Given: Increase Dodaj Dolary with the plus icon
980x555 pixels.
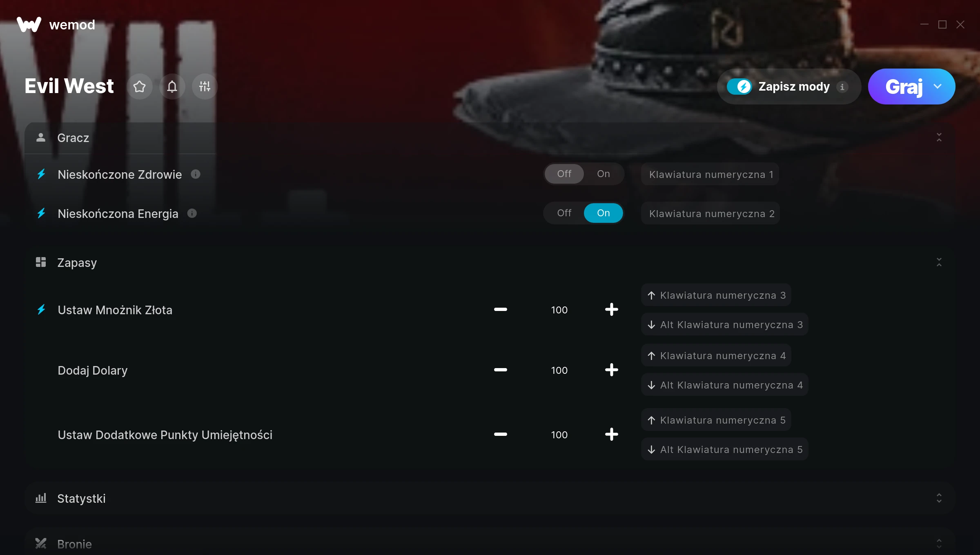Looking at the screenshot, I should click(611, 370).
